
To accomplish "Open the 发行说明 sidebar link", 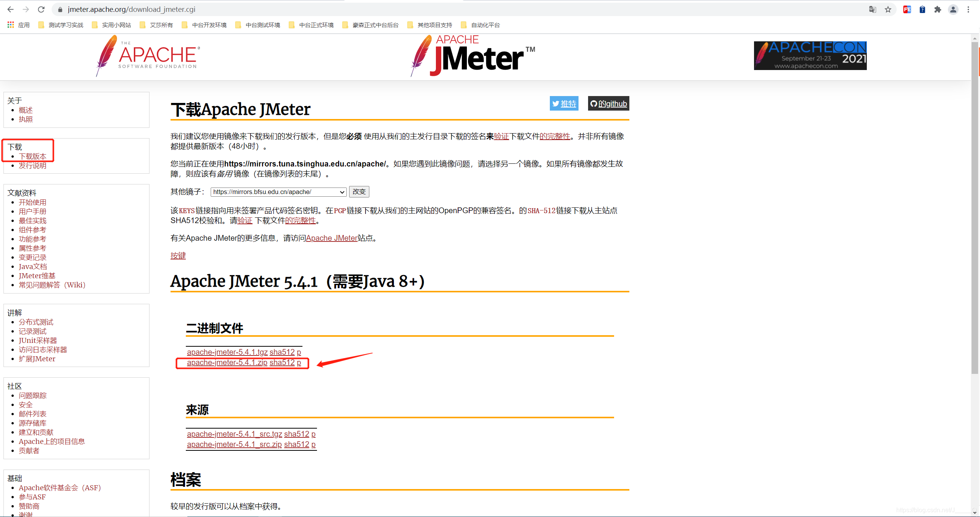I will pyautogui.click(x=33, y=165).
